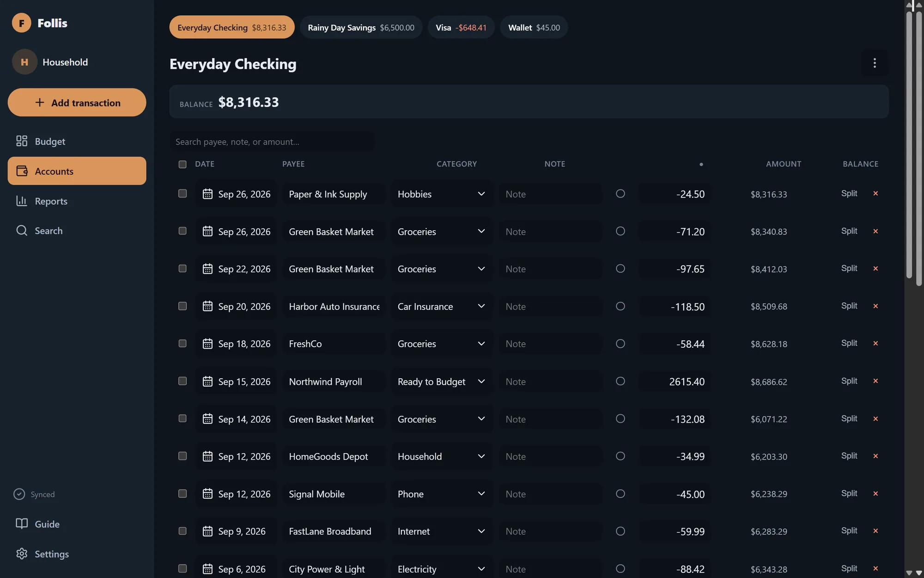This screenshot has height=578, width=924.
Task: Check the Northwind Payroll row checkbox
Action: pyautogui.click(x=182, y=381)
